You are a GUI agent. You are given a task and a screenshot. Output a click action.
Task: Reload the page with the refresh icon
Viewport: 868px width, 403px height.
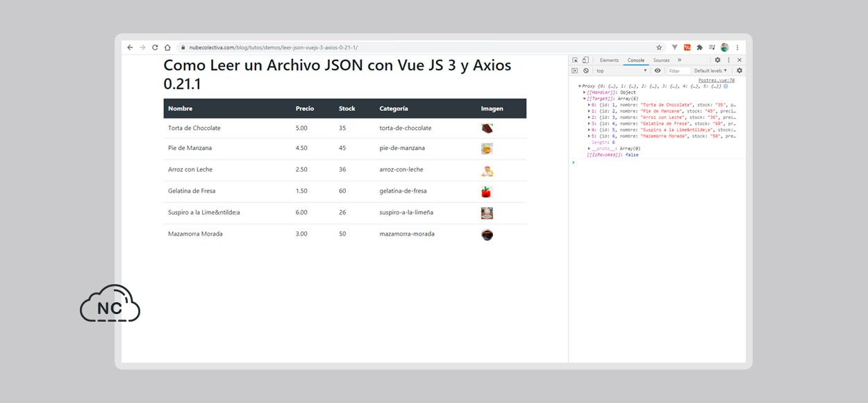[x=155, y=47]
